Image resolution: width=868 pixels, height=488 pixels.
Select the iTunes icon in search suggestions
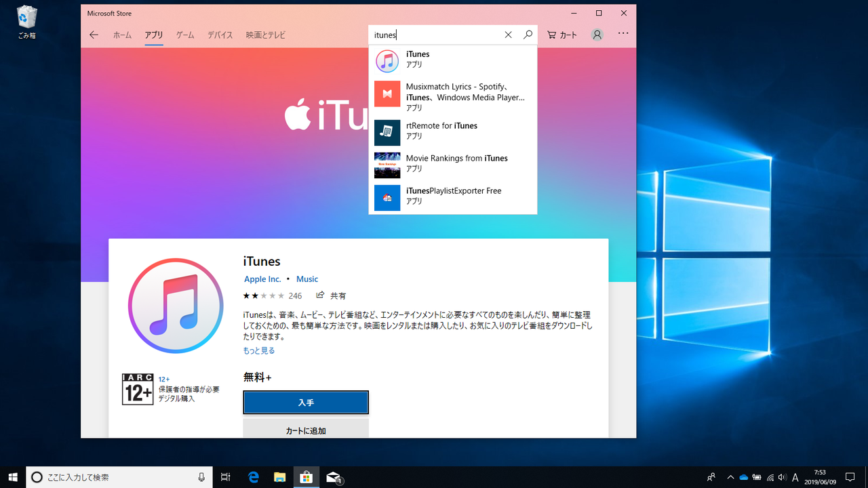(x=387, y=61)
